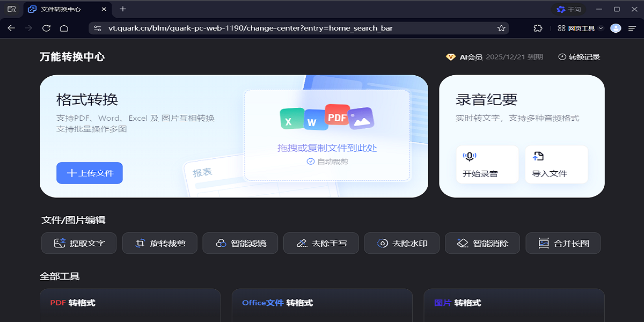Open extensions puzzle icon
Screen dimensions: 644x322
point(538,28)
